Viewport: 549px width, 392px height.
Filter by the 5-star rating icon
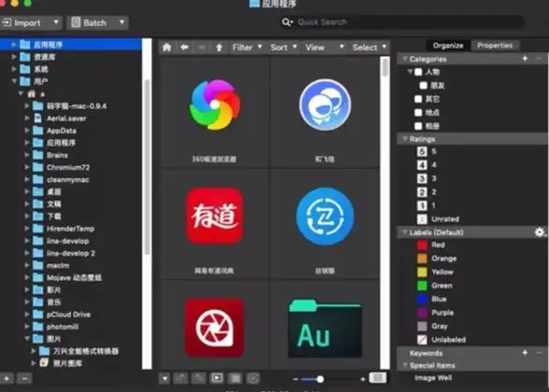[x=422, y=151]
